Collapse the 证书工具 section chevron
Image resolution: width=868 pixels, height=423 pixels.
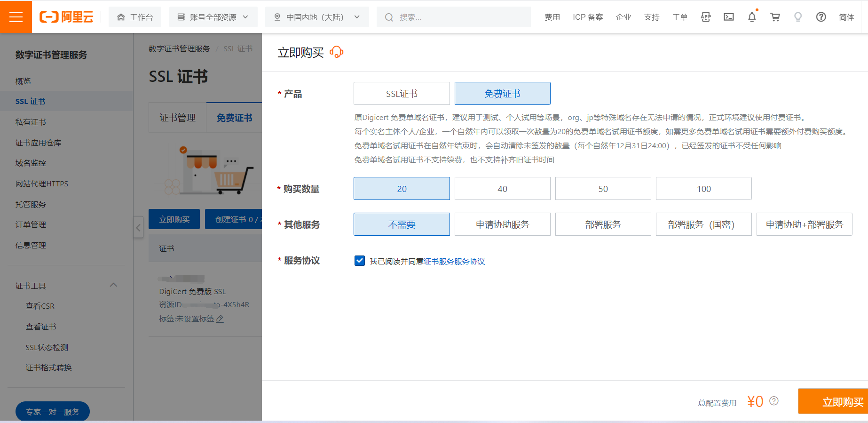(x=113, y=285)
